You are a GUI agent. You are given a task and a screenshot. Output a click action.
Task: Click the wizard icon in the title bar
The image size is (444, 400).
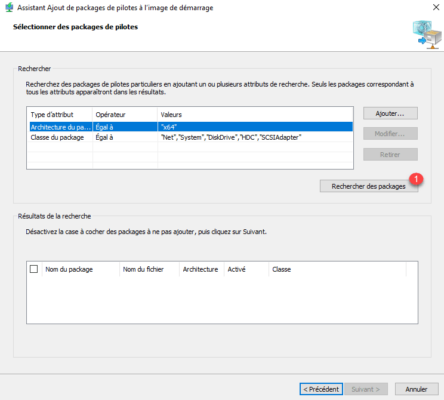click(9, 7)
